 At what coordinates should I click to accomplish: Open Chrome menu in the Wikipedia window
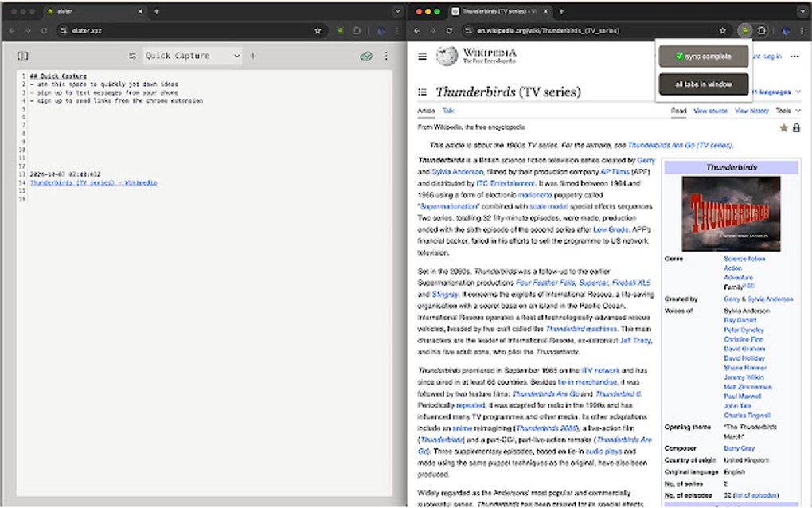(802, 30)
